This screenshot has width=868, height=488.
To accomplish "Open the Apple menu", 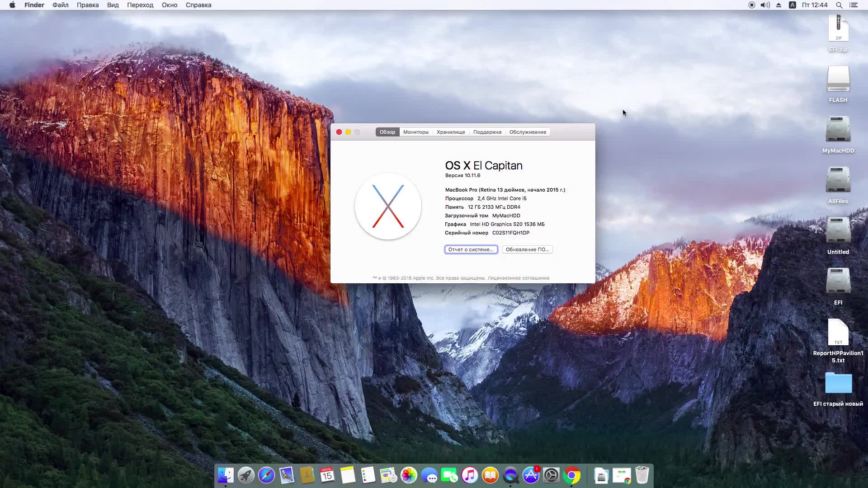I will pos(12,5).
